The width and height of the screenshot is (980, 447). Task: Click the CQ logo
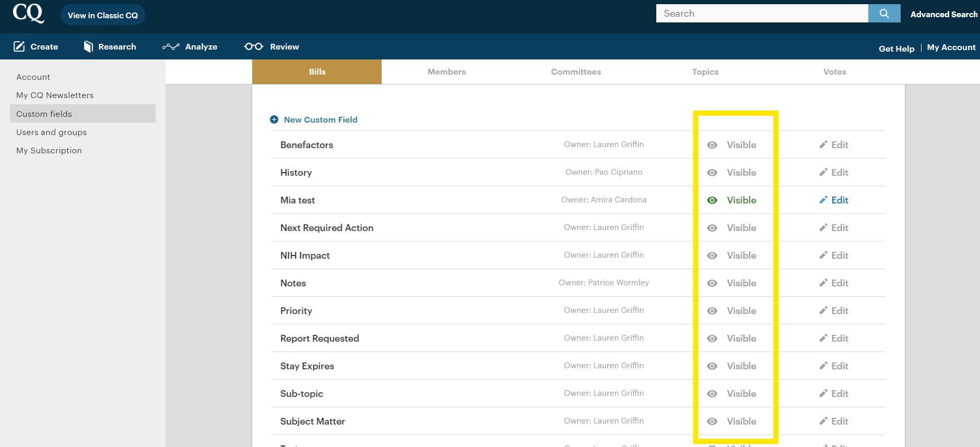[x=28, y=13]
